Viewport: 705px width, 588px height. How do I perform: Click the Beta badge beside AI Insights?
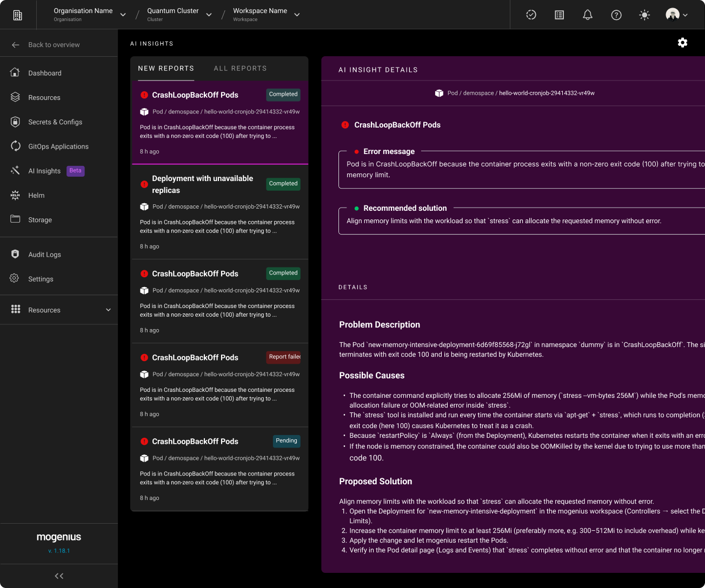click(x=76, y=171)
